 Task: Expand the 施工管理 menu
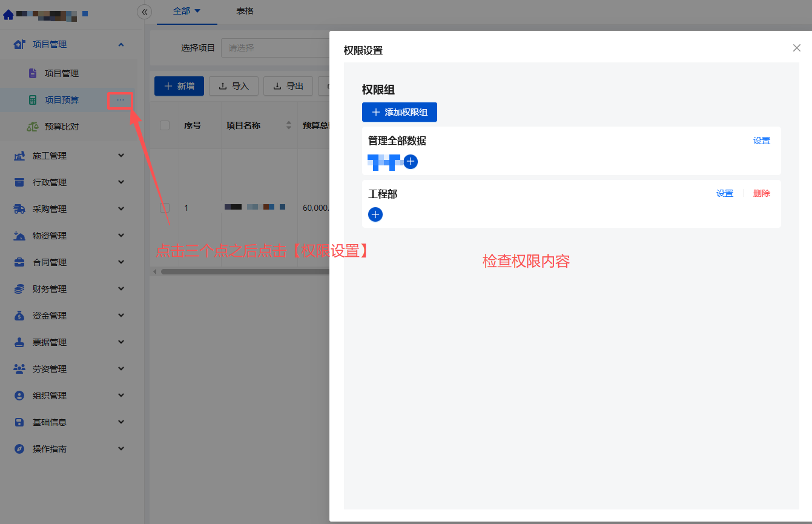(x=70, y=156)
